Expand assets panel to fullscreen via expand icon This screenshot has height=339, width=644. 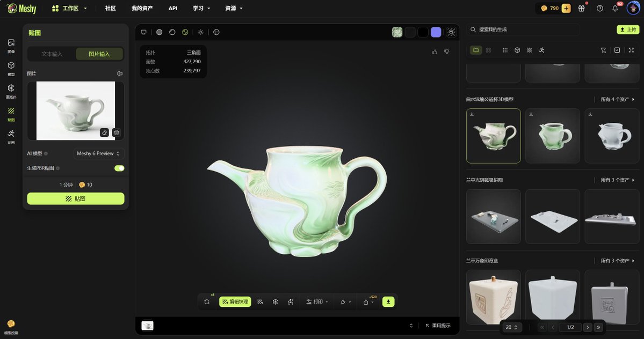coord(631,50)
